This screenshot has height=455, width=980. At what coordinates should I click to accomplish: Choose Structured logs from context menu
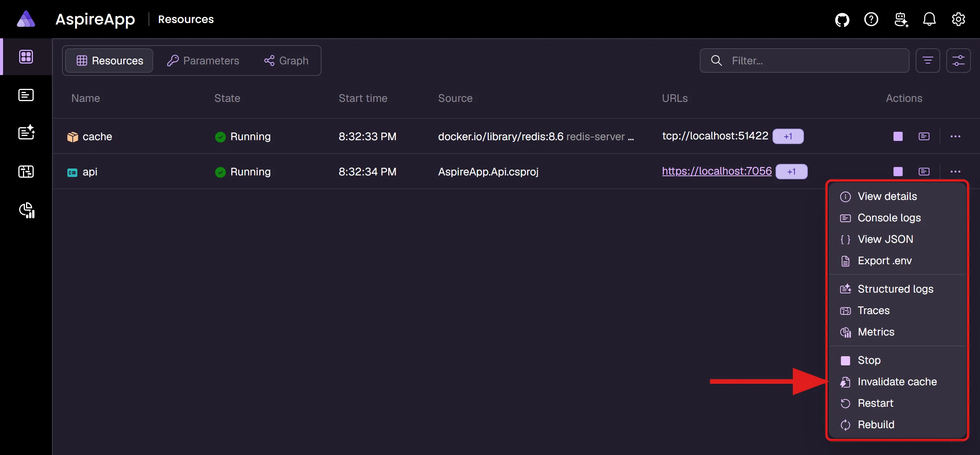pos(897,289)
